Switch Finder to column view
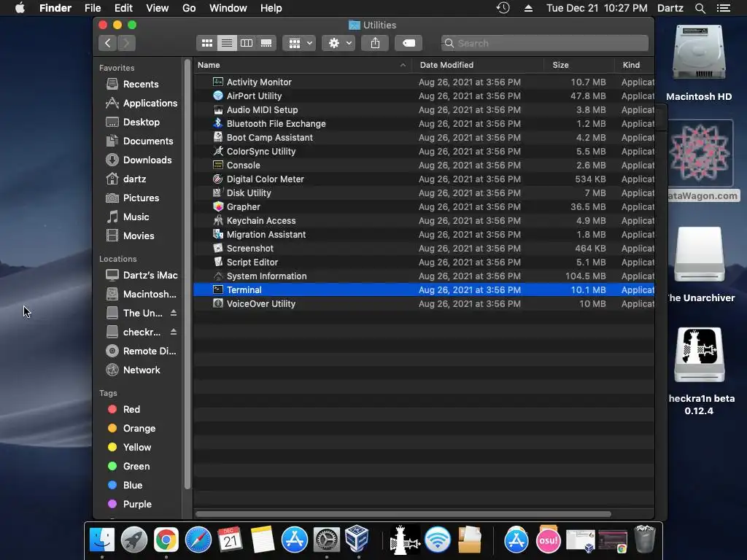747x560 pixels. click(247, 43)
